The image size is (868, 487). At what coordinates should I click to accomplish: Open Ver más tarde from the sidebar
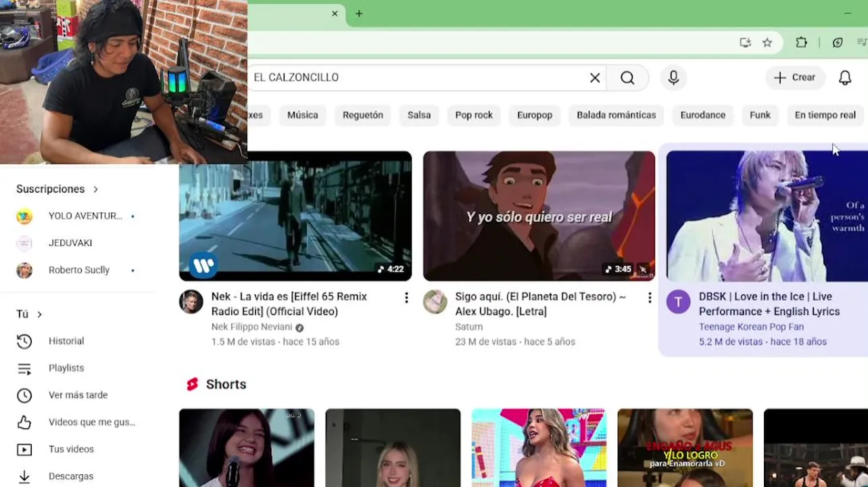tap(78, 395)
